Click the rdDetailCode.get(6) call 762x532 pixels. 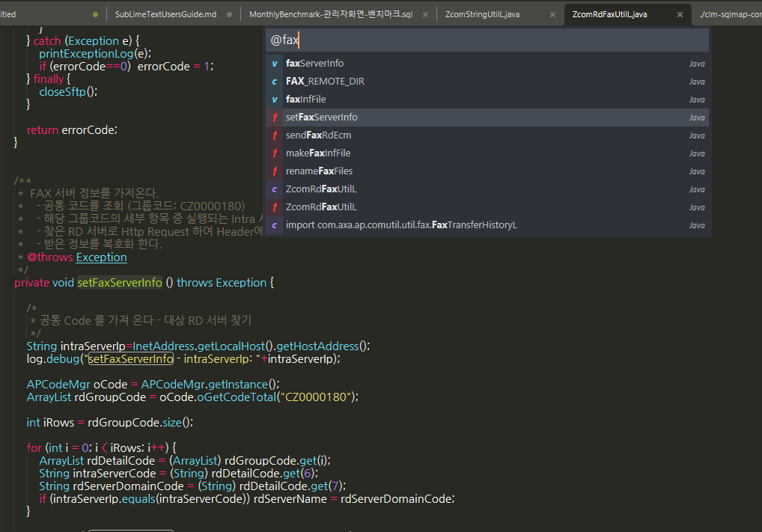(264, 473)
